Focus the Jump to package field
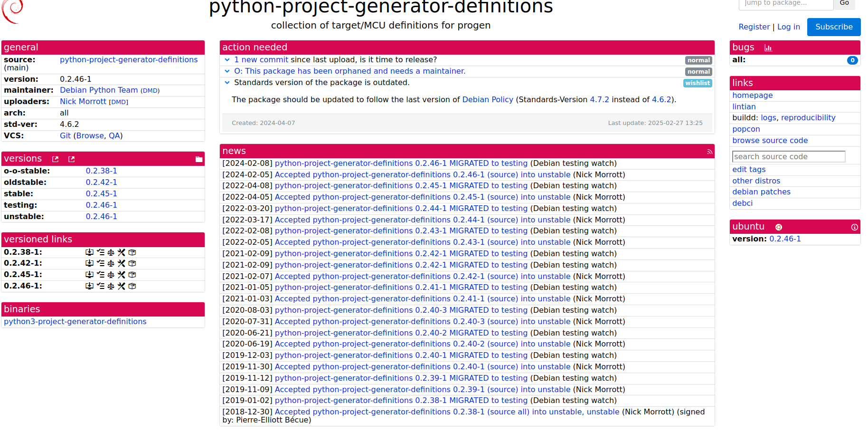868x442 pixels. click(x=786, y=3)
